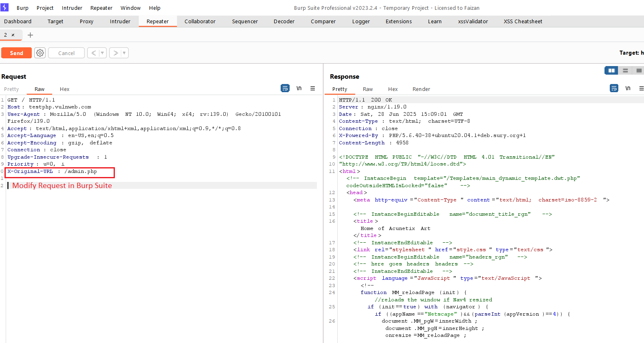
Task: Switch to the Comparer tab
Action: (x=323, y=21)
